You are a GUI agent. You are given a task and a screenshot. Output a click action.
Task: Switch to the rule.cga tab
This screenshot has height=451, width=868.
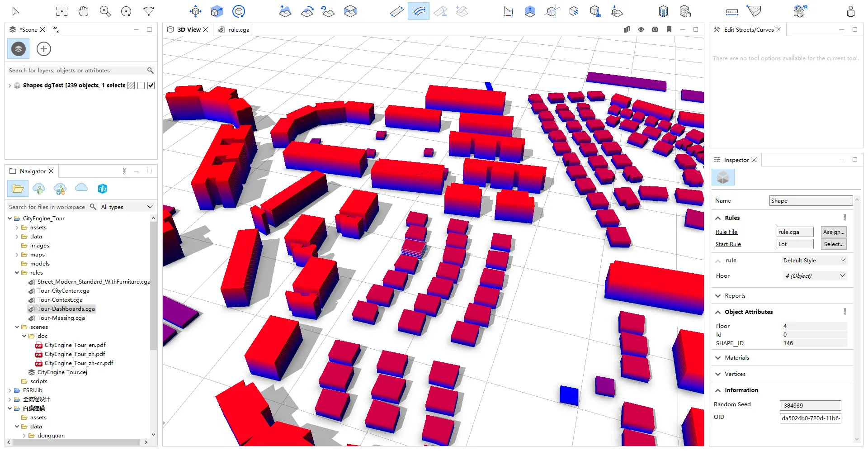[239, 30]
